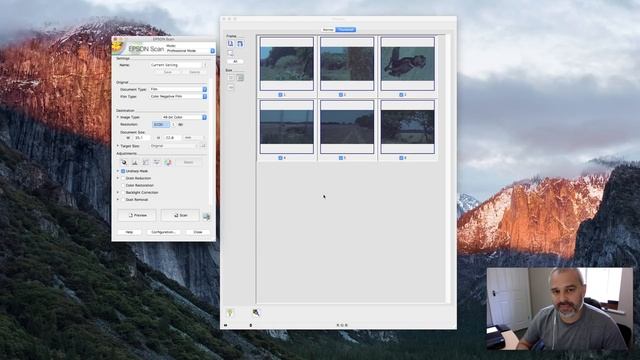Screen dimensions: 640x360
Task: Open the document size units dropdown
Action: [193, 138]
